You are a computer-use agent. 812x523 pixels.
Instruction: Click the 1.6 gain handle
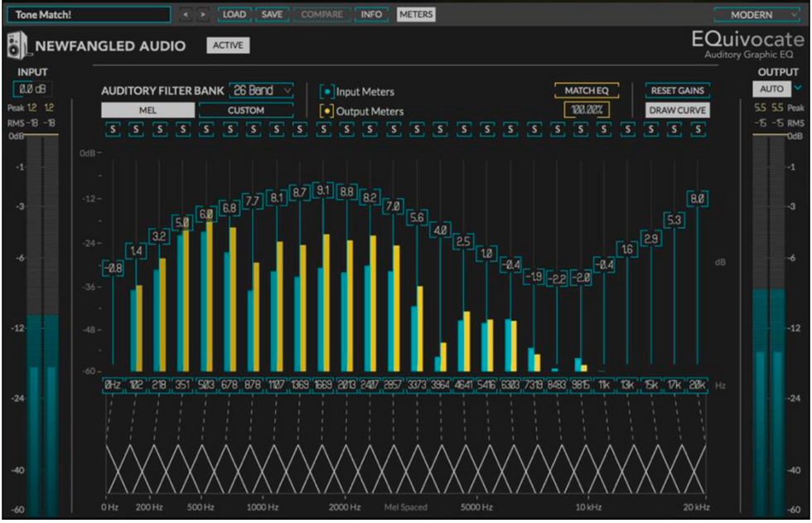coord(627,249)
